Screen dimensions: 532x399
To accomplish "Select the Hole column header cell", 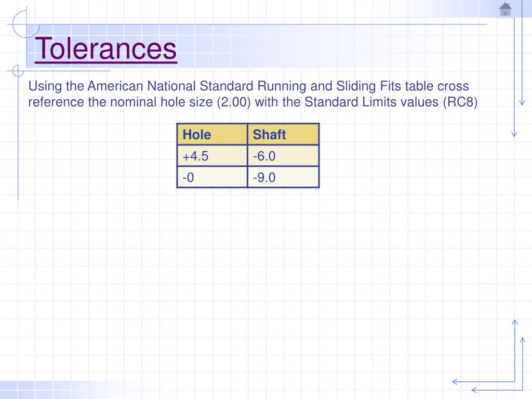I will coord(212,135).
